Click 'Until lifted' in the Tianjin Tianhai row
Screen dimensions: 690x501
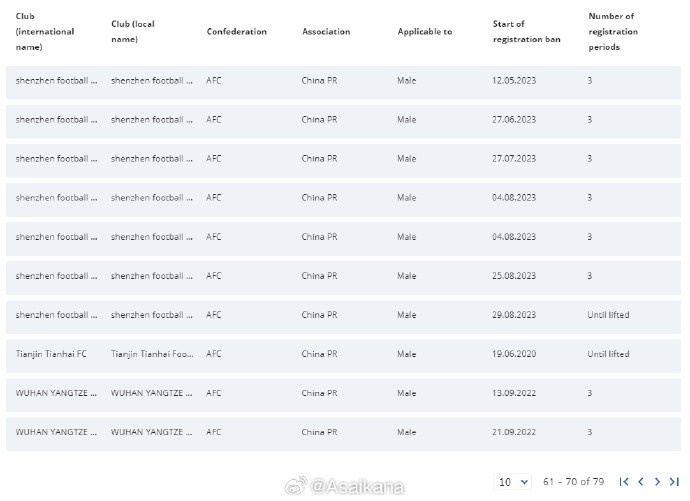tap(608, 354)
